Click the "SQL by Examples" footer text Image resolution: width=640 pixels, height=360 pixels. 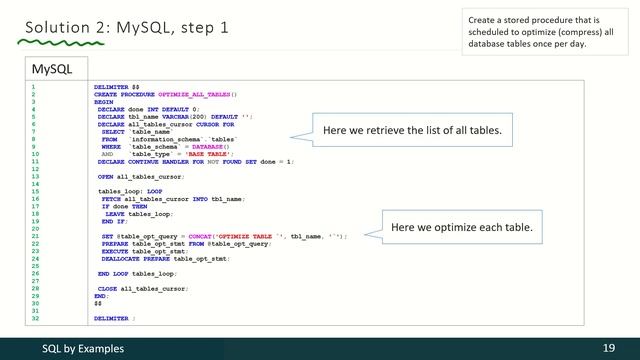tap(83, 349)
